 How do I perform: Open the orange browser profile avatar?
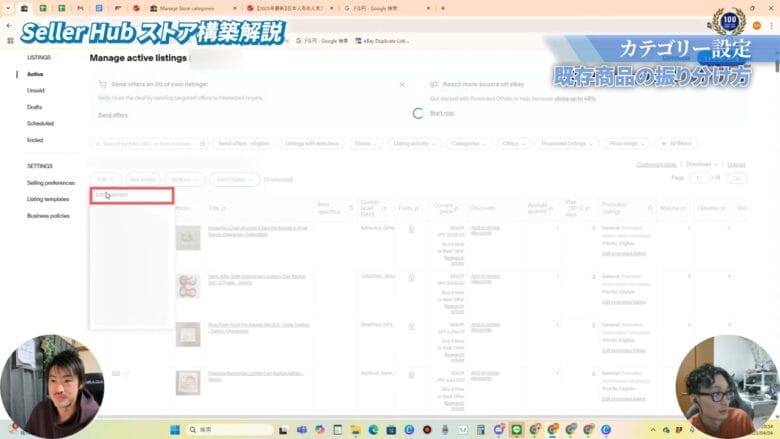pos(757,25)
